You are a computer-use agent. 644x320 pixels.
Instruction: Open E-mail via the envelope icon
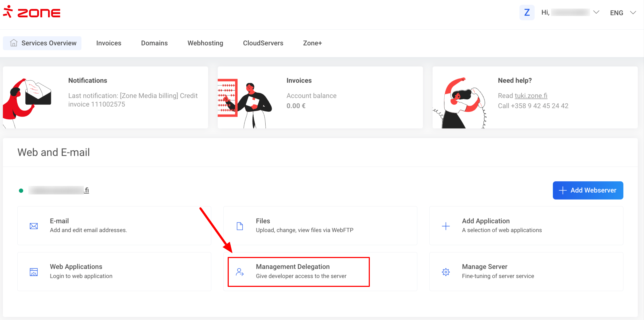tap(34, 226)
